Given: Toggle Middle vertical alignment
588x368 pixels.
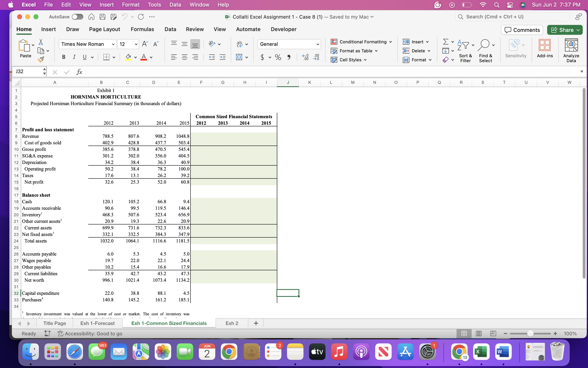Looking at the screenshot, I should pyautogui.click(x=184, y=44).
